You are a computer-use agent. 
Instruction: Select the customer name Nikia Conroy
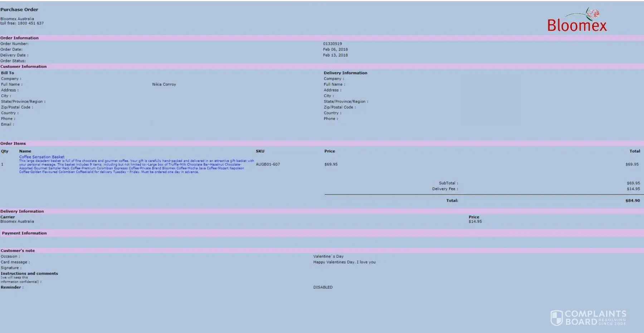click(164, 84)
